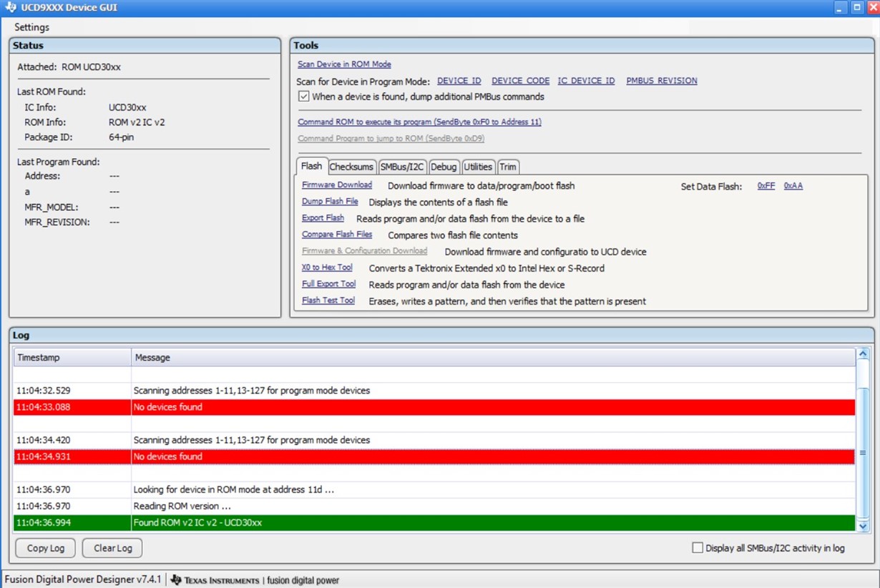Click Command Program to jump to ROM
Viewport: 880px width, 588px height.
pyautogui.click(x=391, y=139)
